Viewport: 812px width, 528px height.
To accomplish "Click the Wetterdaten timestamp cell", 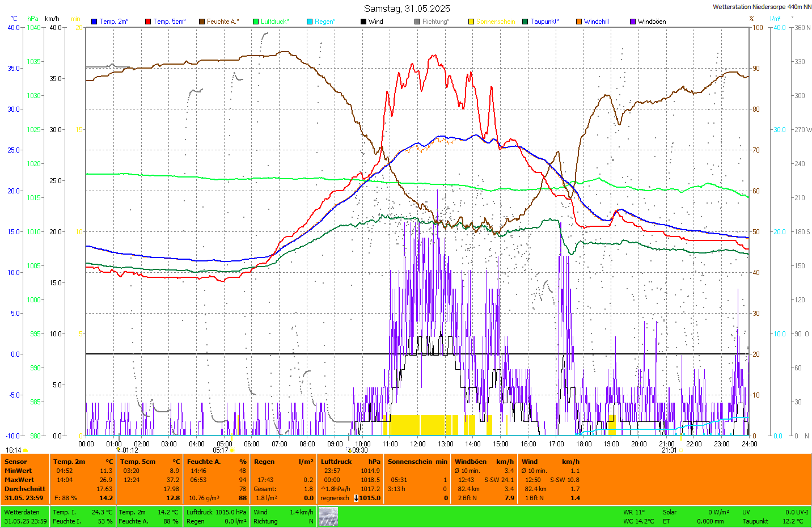I will [x=25, y=517].
